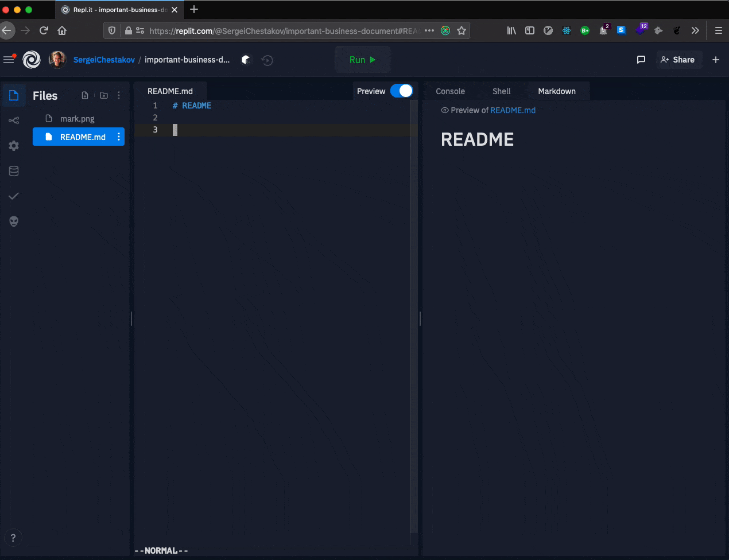Click the add new folder icon
Screen dimensions: 729x560
[x=104, y=96]
